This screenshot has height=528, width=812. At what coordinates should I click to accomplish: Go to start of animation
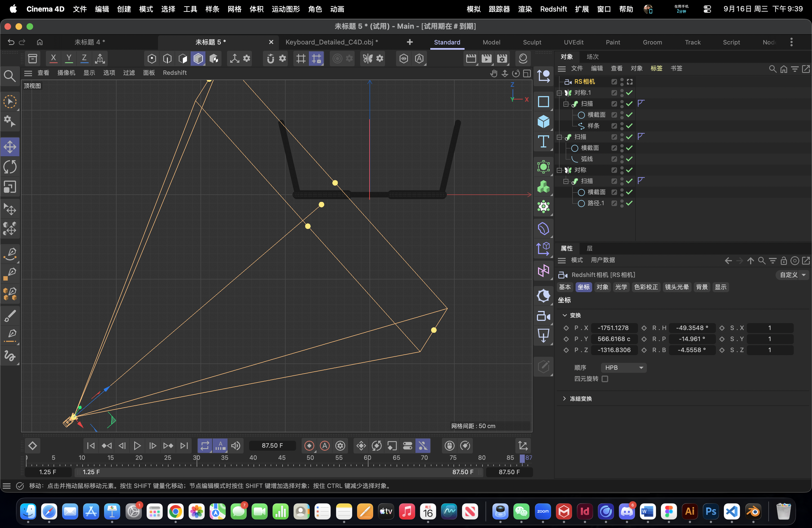point(91,445)
